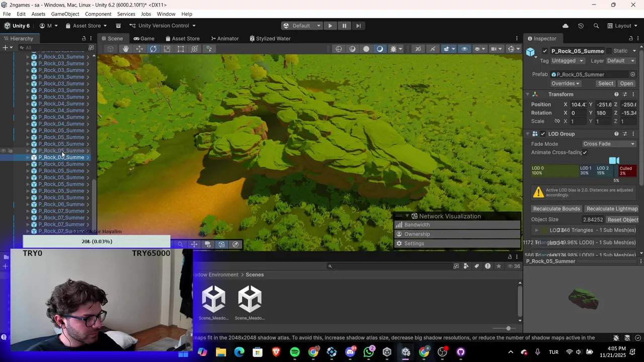Click prefab object picker circle

click(x=633, y=74)
